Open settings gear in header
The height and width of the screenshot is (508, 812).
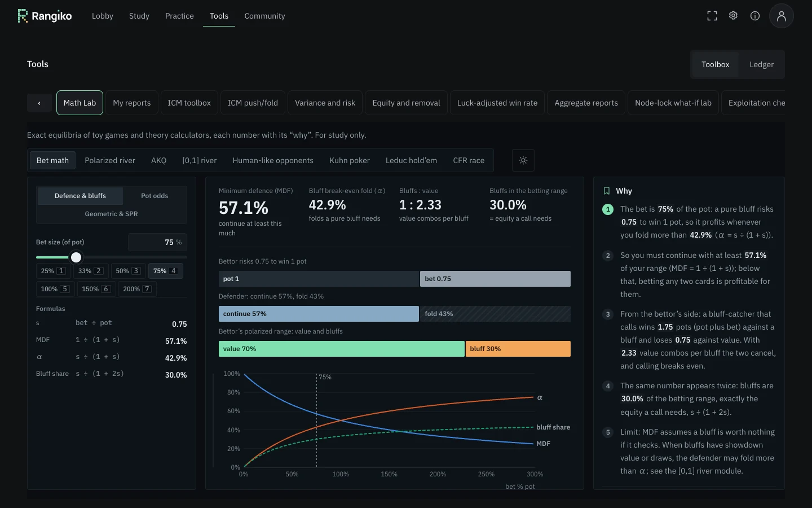(x=733, y=16)
